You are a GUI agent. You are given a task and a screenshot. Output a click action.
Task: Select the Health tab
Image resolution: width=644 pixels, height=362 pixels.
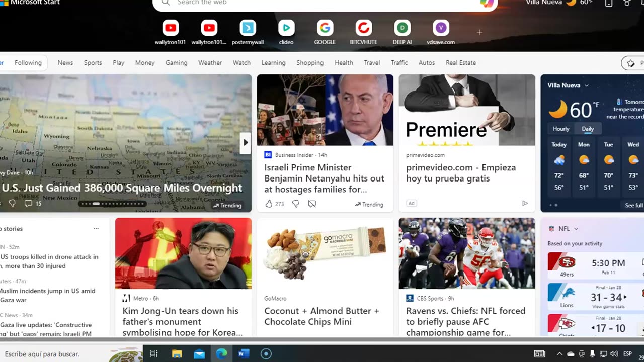(344, 63)
